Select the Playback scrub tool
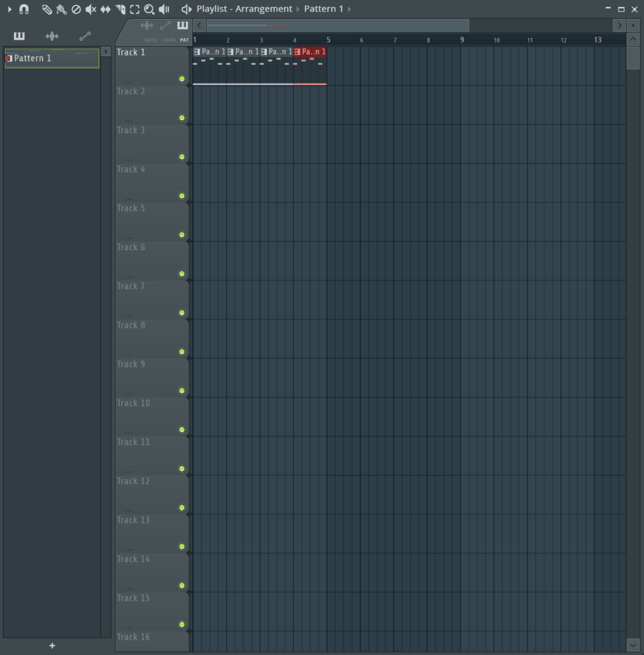Image resolution: width=644 pixels, height=655 pixels. pos(164,9)
